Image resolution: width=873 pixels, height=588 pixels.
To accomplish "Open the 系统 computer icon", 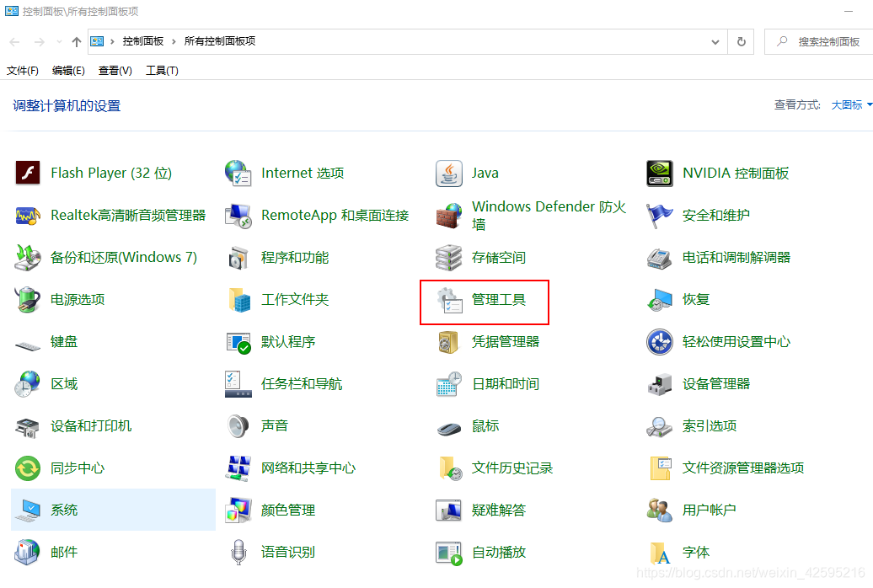I will click(28, 510).
